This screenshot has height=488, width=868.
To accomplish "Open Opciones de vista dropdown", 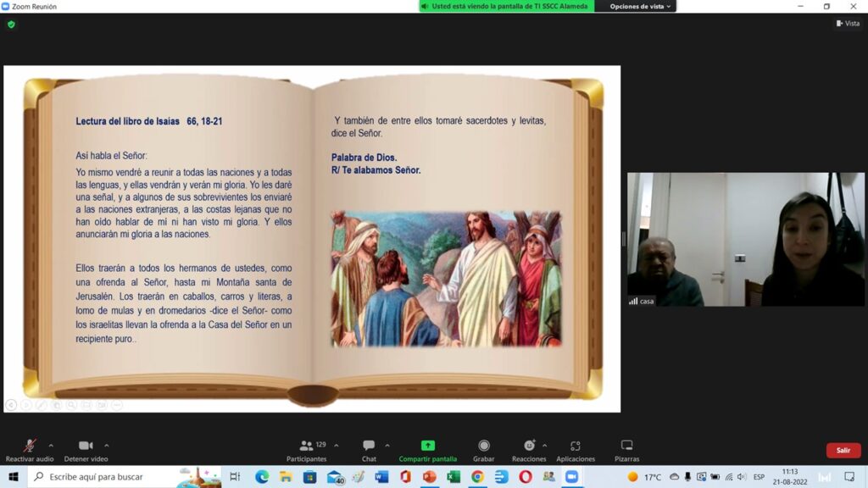I will [x=640, y=6].
